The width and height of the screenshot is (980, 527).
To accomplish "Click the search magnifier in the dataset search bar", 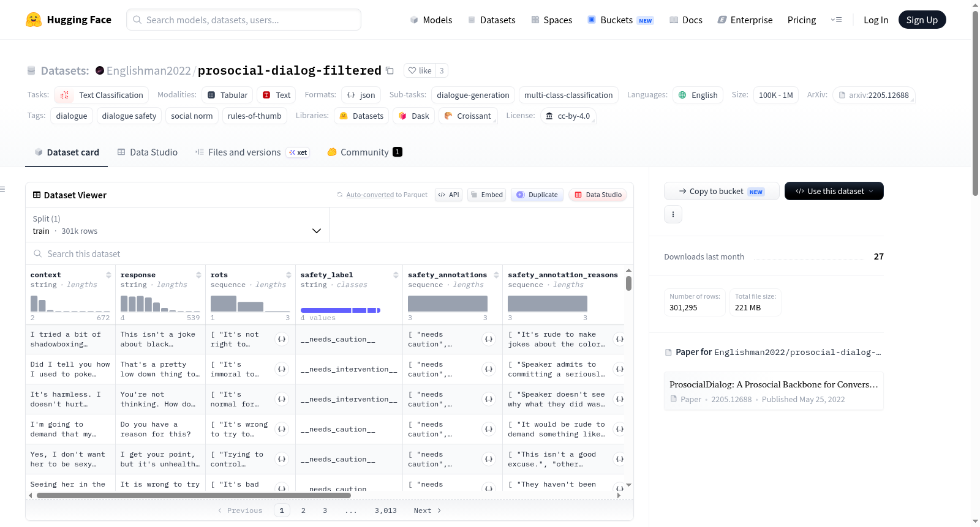I will tap(38, 253).
